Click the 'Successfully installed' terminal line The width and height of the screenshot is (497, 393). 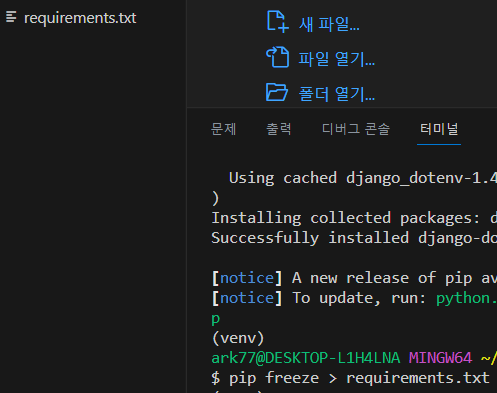pyautogui.click(x=354, y=238)
